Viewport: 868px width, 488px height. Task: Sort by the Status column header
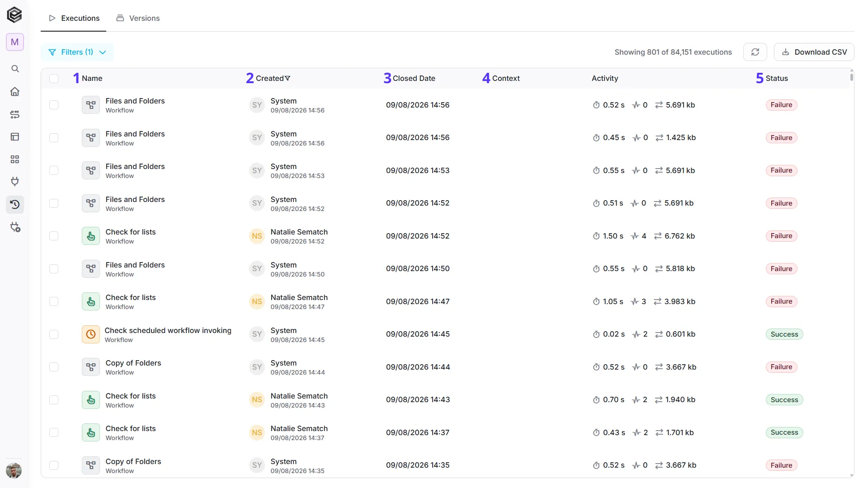point(777,78)
